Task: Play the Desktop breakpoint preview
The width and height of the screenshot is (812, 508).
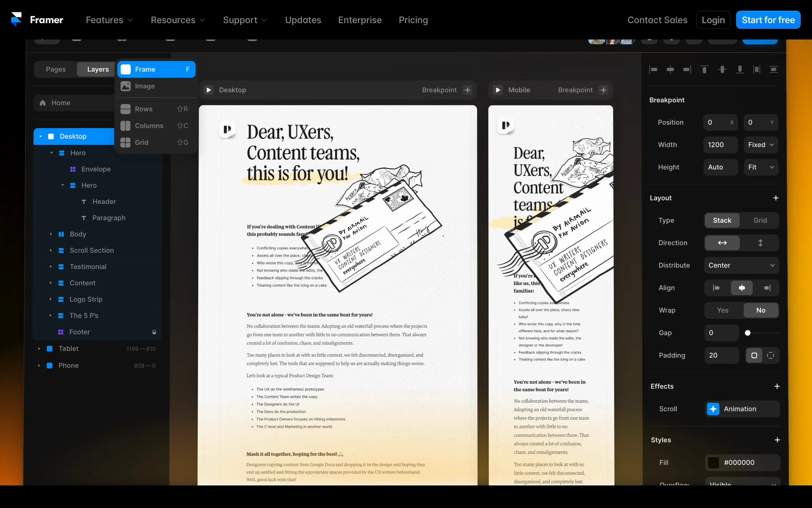Action: (208, 90)
